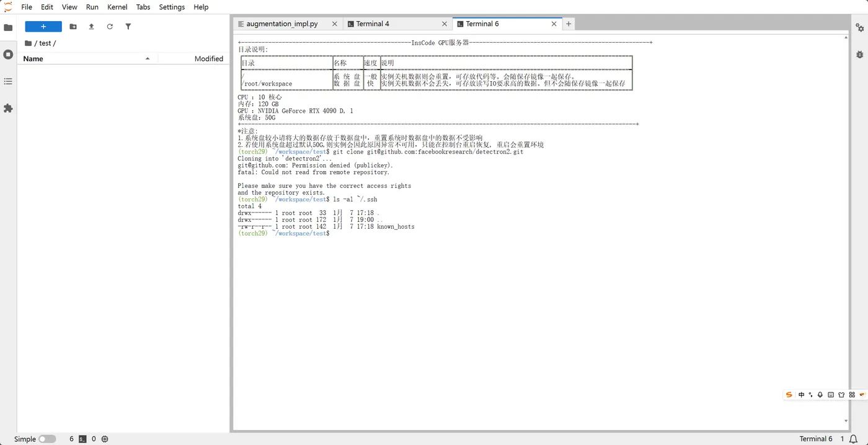This screenshot has width=868, height=445.
Task: Click 'Permission denied (publickey)' line
Action: [315, 165]
